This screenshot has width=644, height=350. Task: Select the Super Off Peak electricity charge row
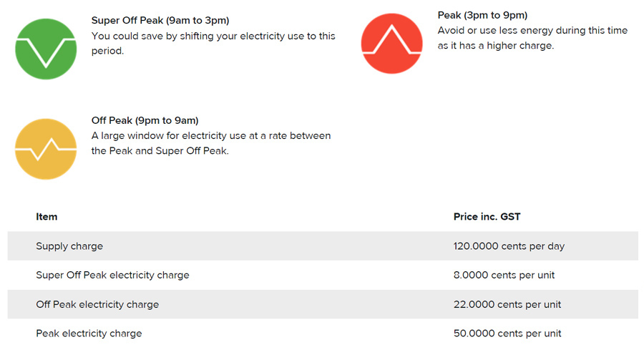pyautogui.click(x=323, y=275)
